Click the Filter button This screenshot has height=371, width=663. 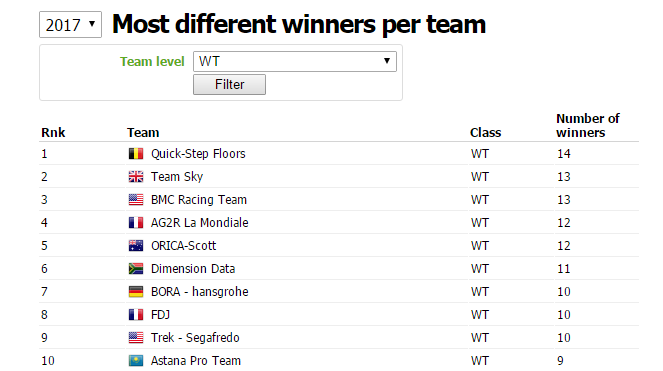[229, 84]
